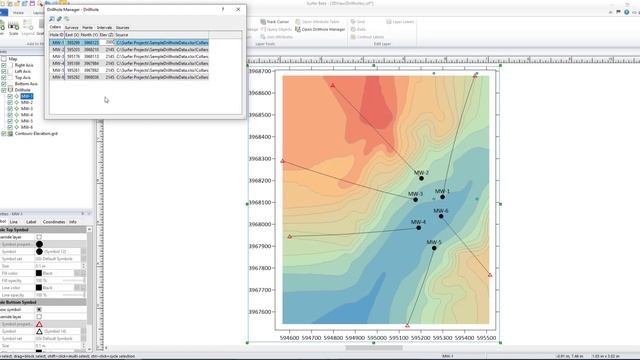The height and width of the screenshot is (360, 640).
Task: Click the bottom Symbol properties red triangle
Action: (39, 324)
